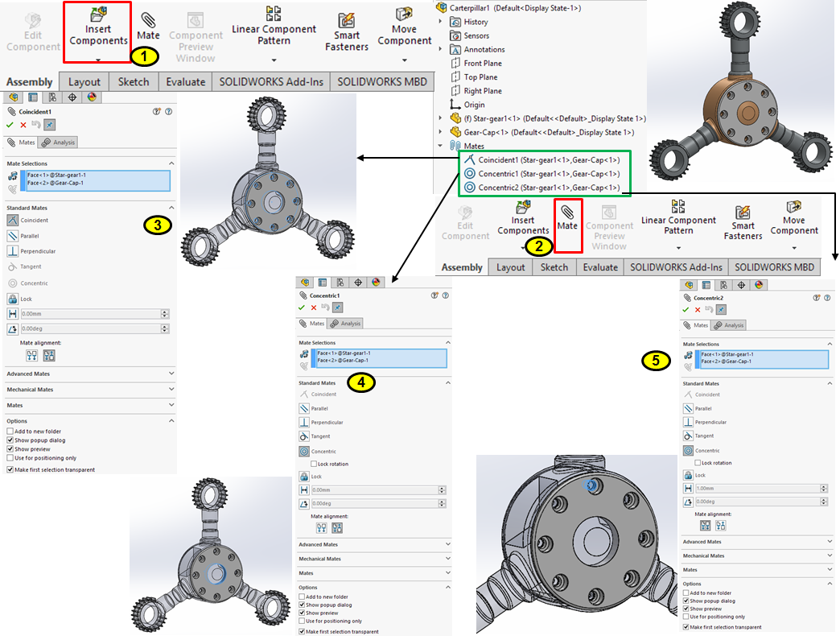Viewport: 840px width, 636px height.
Task: Click the aligned mate alignment icon in Coincident1 panel
Action: tap(32, 355)
